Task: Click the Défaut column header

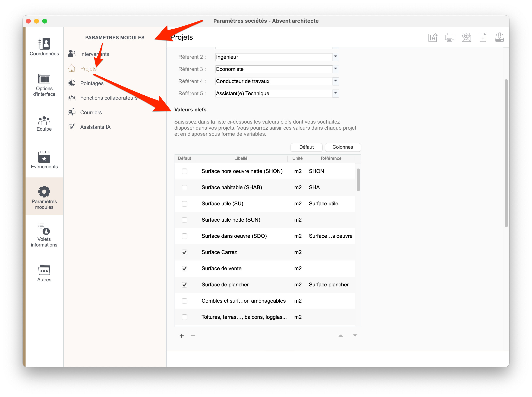Action: [184, 158]
